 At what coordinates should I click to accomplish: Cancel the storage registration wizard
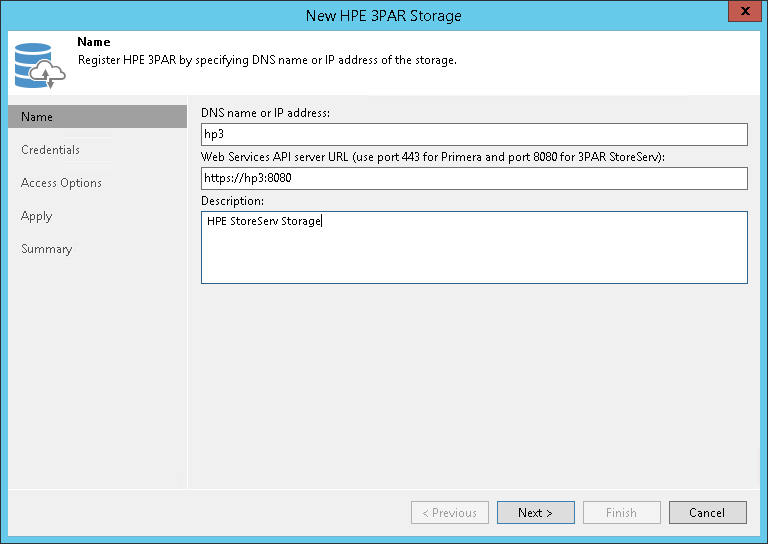(707, 513)
